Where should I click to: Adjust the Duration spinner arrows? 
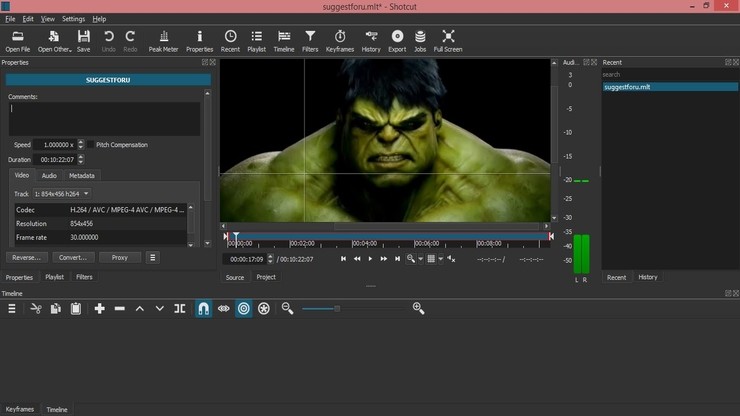coord(81,160)
